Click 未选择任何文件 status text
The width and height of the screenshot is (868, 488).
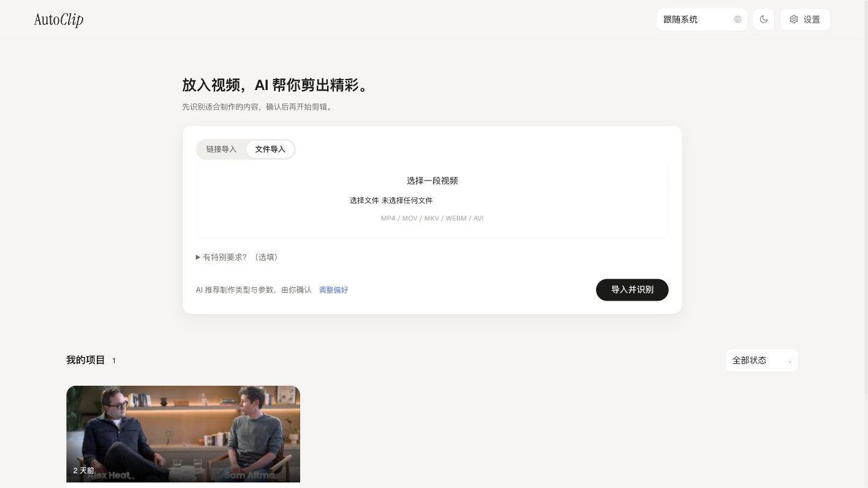407,200
